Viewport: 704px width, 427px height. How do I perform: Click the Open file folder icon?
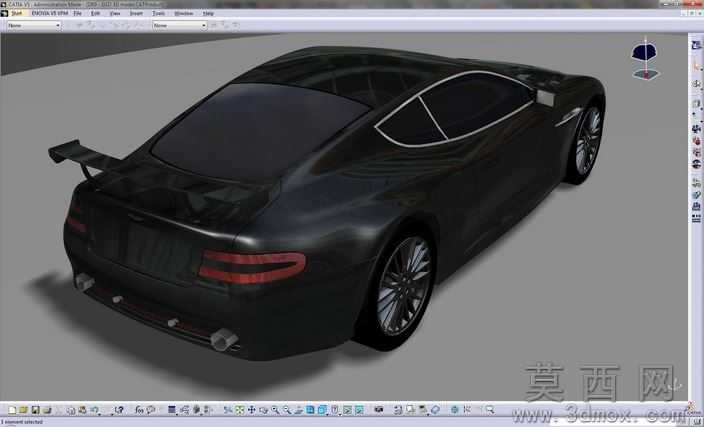coord(23,410)
